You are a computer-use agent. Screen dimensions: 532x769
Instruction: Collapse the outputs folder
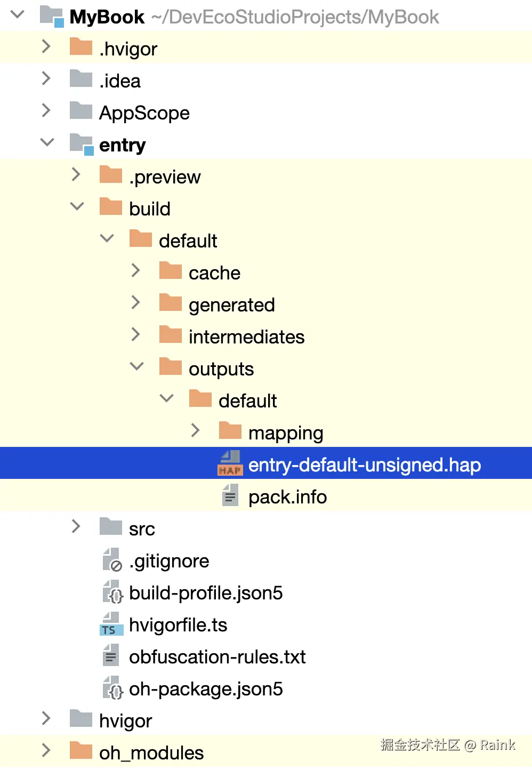pyautogui.click(x=137, y=367)
